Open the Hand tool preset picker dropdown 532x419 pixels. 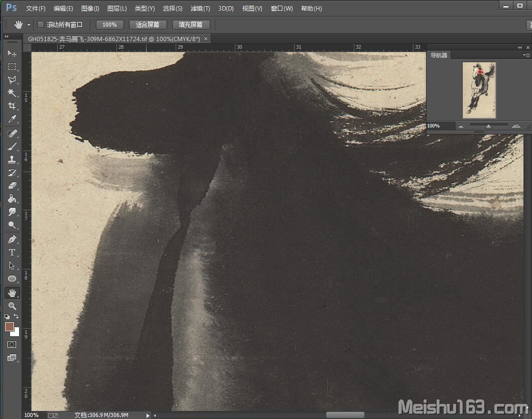pyautogui.click(x=29, y=25)
